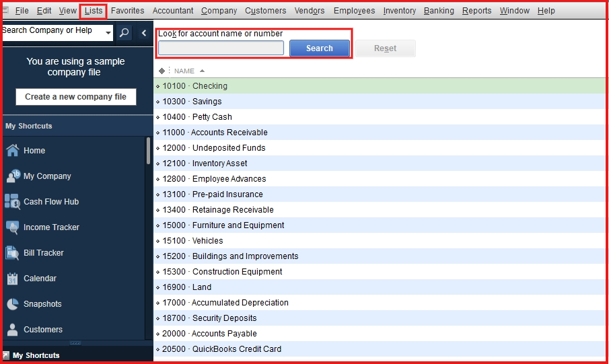Open Home shortcut icon

point(12,150)
